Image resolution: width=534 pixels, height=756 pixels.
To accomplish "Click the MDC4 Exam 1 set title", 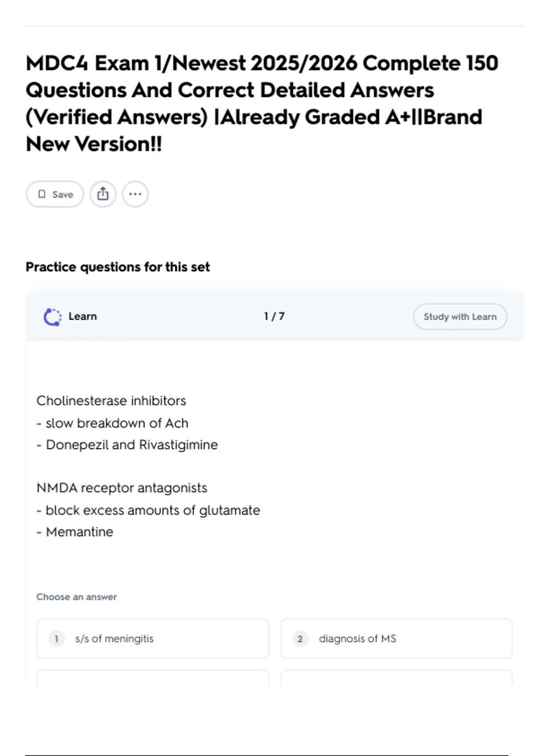I will click(x=262, y=103).
